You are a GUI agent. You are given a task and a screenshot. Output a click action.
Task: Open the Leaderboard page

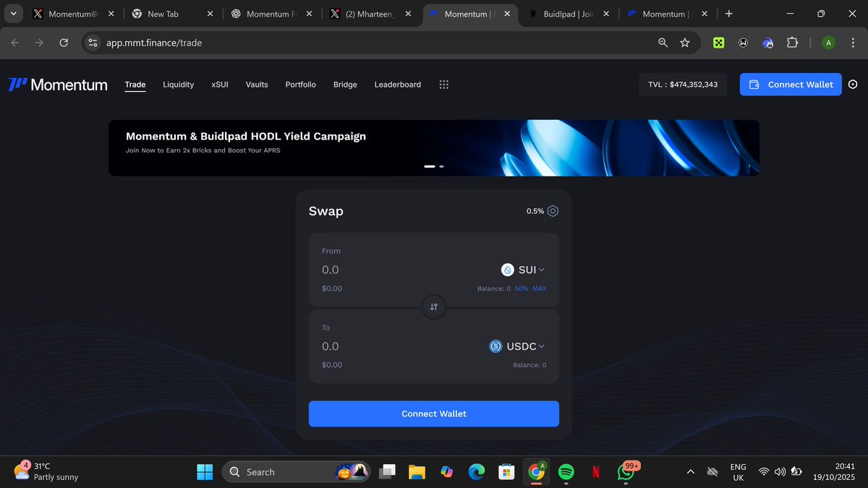coord(398,85)
